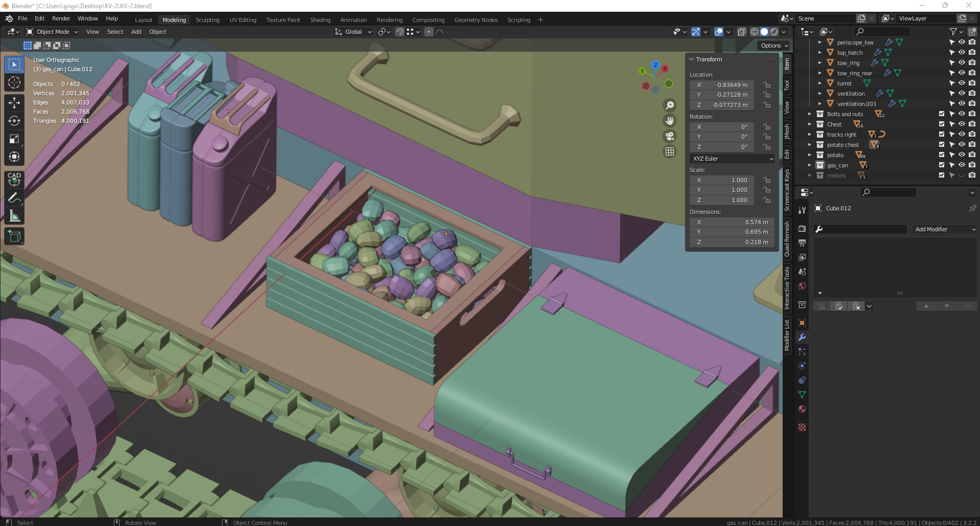Expand the potato chest collection
The width and height of the screenshot is (980, 526).
[810, 145]
